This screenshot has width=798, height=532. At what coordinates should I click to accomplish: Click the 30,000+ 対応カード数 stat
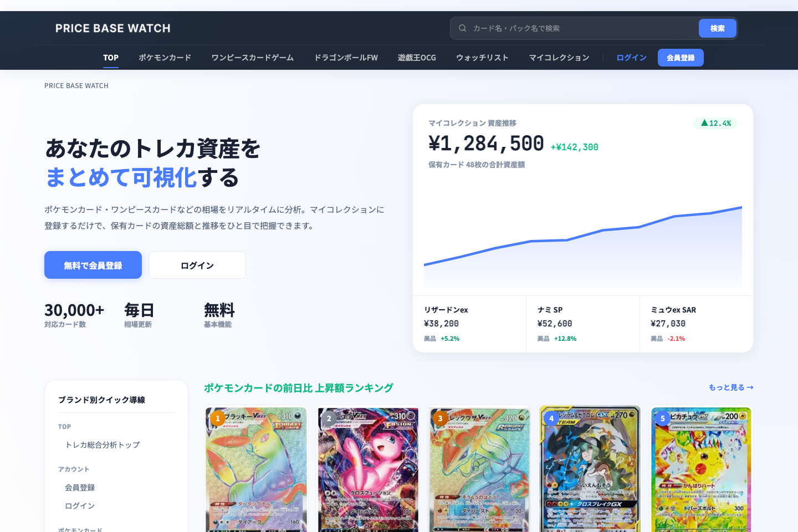click(74, 315)
